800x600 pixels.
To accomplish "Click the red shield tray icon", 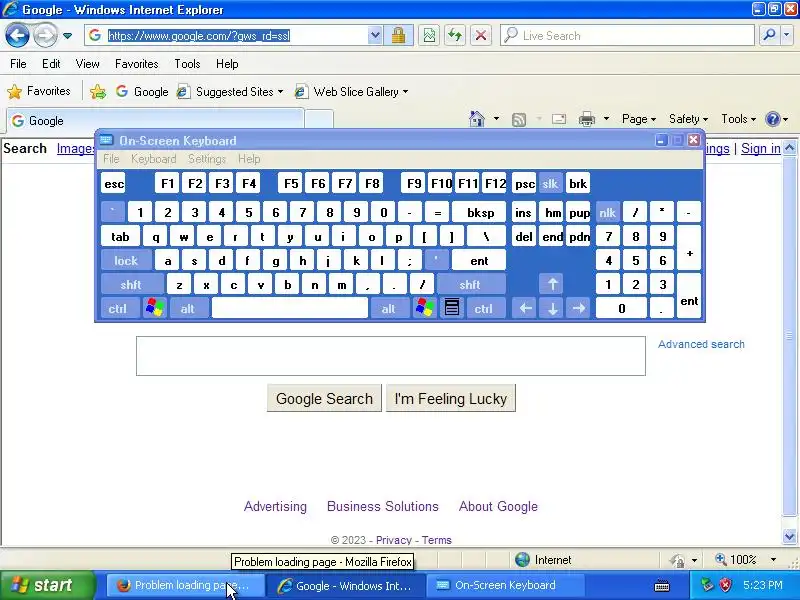I will (726, 585).
